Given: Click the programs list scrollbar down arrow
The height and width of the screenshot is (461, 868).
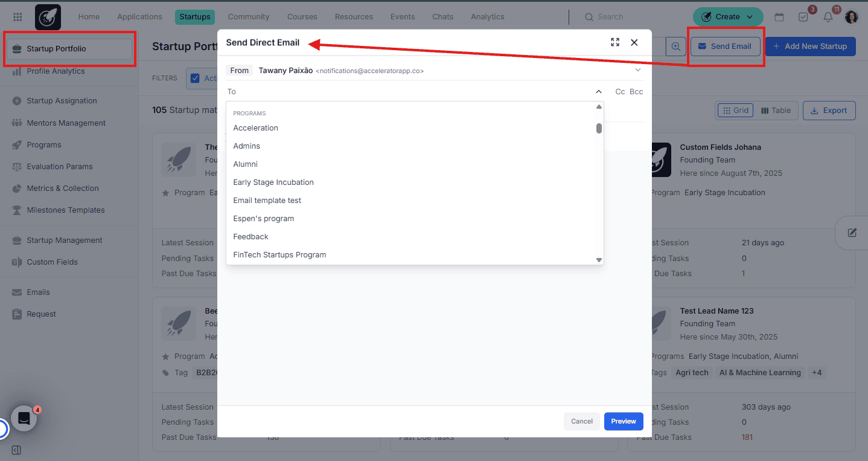Looking at the screenshot, I should (x=599, y=260).
